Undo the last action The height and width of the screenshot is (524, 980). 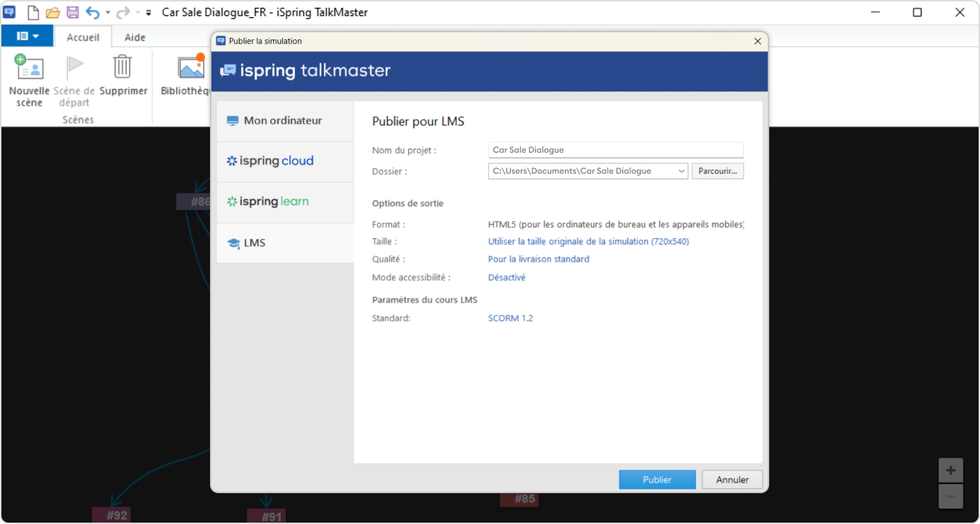(x=92, y=13)
